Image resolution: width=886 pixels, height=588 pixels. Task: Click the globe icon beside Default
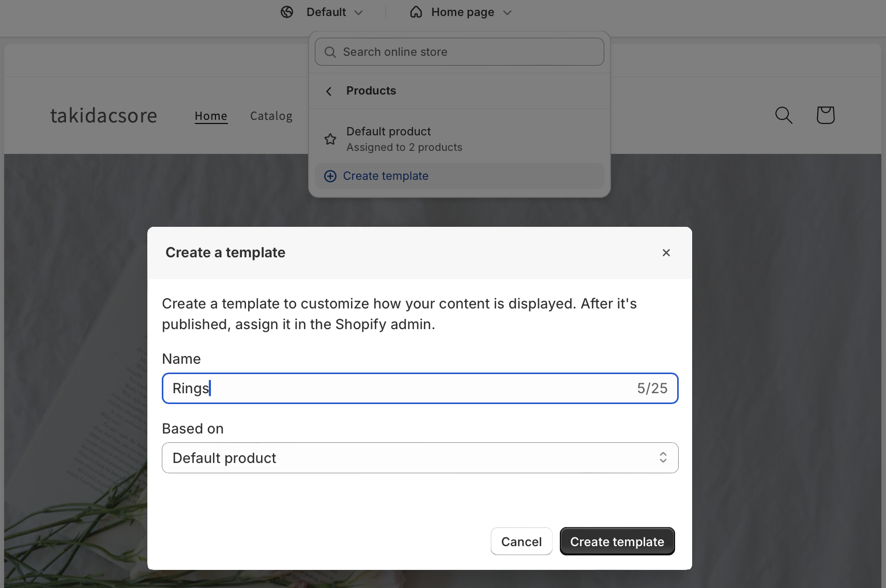287,12
